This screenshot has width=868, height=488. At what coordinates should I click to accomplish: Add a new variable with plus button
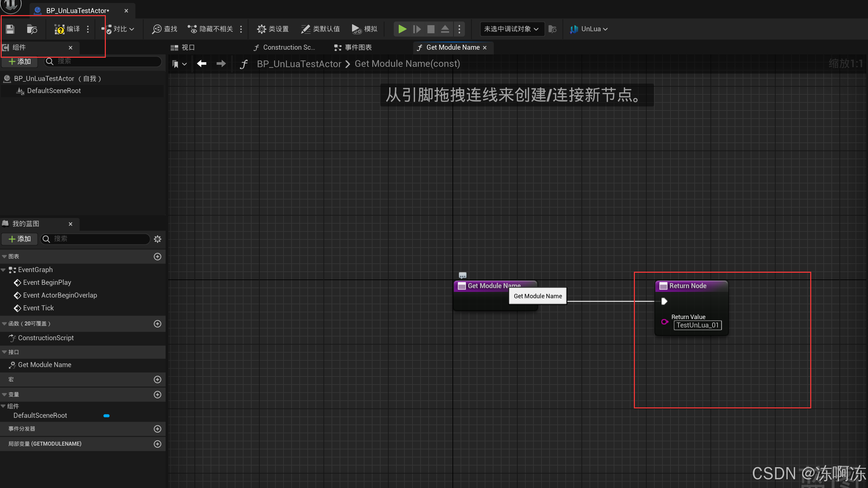pyautogui.click(x=157, y=394)
